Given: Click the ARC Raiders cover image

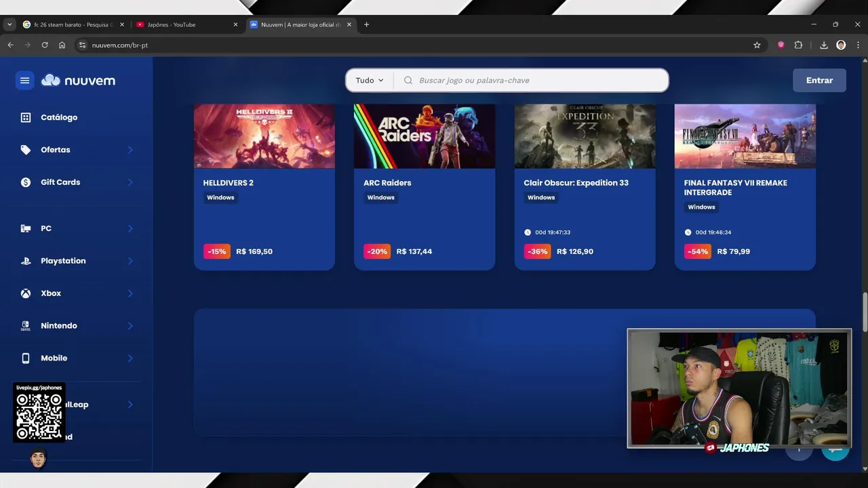Looking at the screenshot, I should [425, 136].
